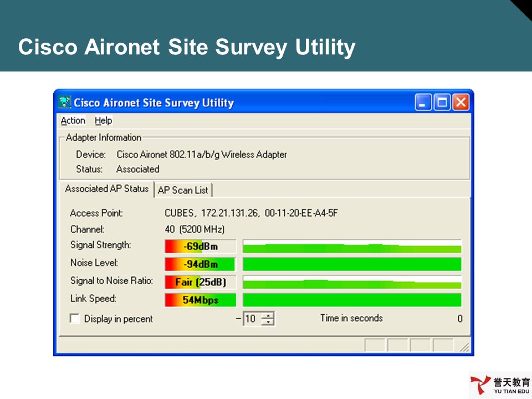Viewport: 532px width, 399px height.
Task: Minimize the Site Survey Utility window
Action: click(x=423, y=102)
